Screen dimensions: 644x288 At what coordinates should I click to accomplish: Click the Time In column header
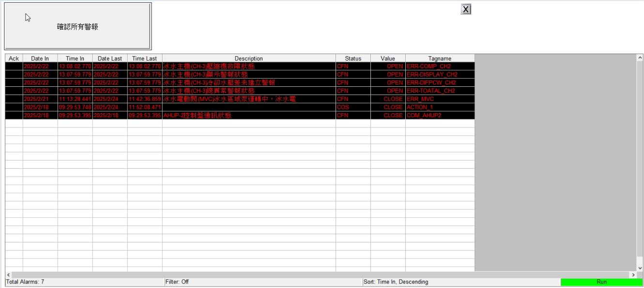(75, 59)
